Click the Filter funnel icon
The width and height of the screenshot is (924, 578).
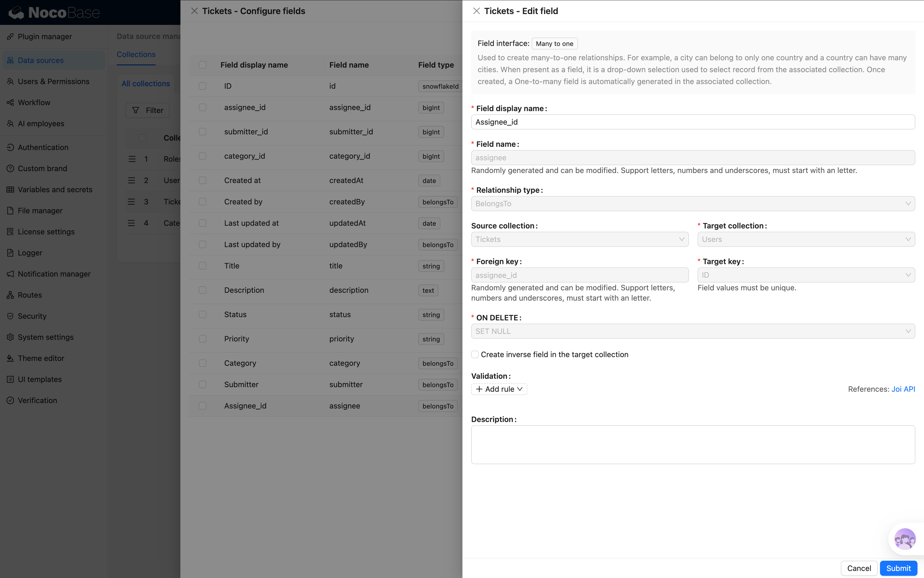136,110
